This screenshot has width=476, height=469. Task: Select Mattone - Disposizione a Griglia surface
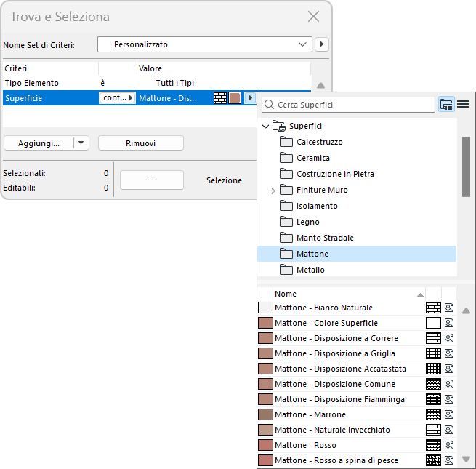(x=335, y=353)
